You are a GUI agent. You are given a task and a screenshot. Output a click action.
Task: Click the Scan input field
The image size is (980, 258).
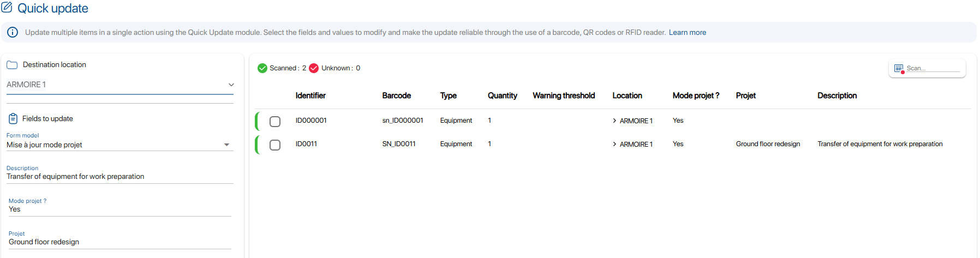pos(932,68)
